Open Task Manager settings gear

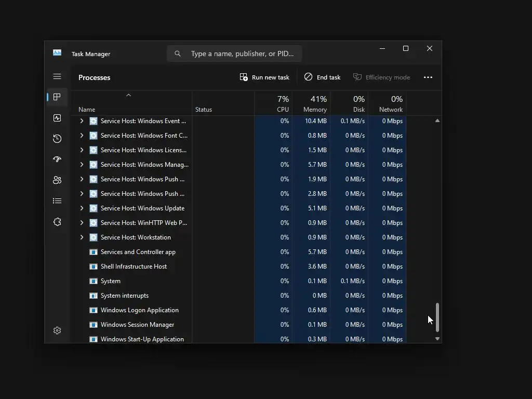(57, 330)
